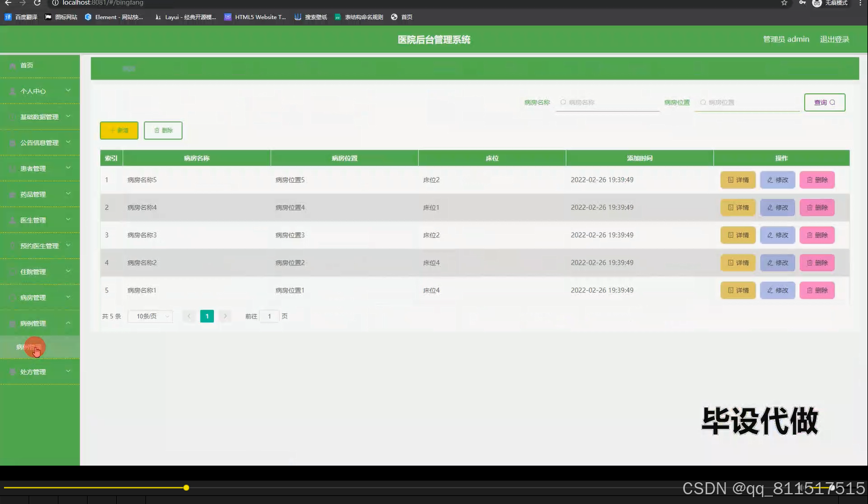
Task: Click the browser back arrow
Action: pos(8,3)
